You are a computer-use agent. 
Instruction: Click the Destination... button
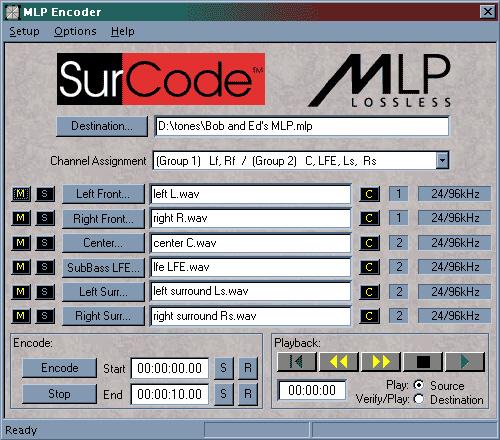pos(102,126)
